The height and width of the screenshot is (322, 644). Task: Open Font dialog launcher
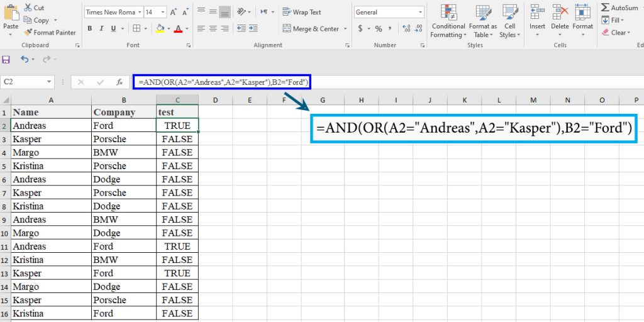(x=189, y=45)
